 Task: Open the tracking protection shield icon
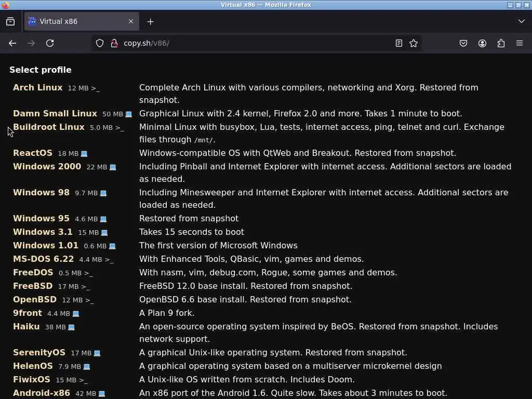[99, 43]
